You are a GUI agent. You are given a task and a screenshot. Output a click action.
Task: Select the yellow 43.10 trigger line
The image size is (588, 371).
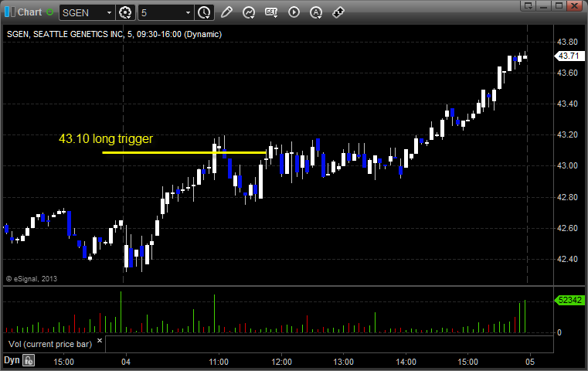(x=184, y=153)
